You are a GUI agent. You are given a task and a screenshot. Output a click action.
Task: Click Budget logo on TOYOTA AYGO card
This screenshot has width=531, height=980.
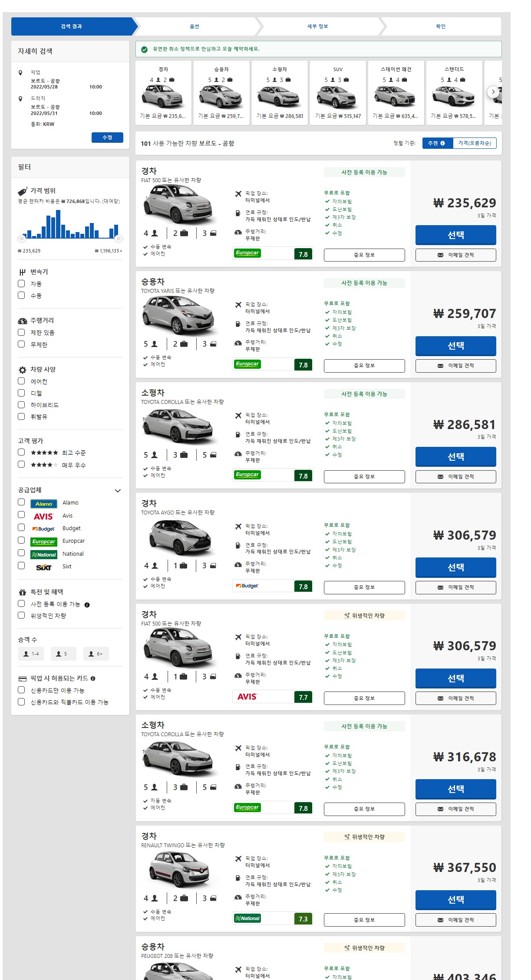click(247, 586)
